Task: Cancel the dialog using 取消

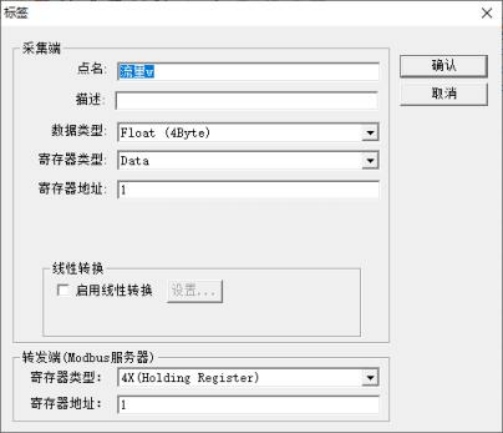Action: coord(444,94)
